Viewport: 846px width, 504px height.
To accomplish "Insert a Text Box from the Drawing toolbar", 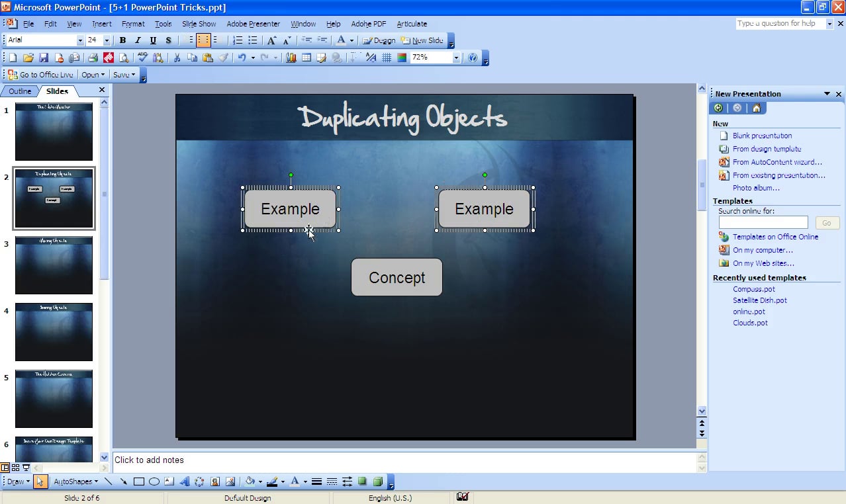I will [x=169, y=482].
